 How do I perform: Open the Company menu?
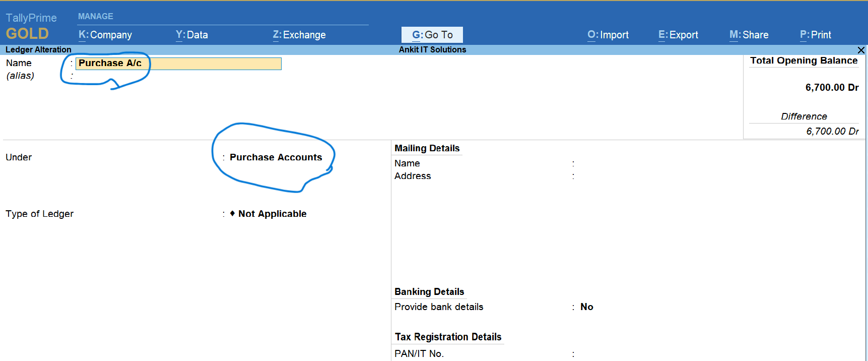(105, 35)
